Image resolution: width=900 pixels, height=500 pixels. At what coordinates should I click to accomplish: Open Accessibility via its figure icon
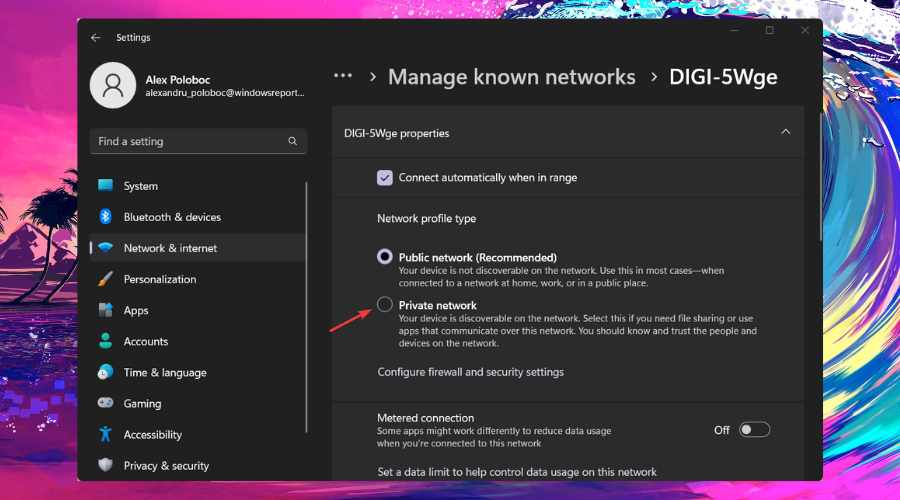click(105, 434)
